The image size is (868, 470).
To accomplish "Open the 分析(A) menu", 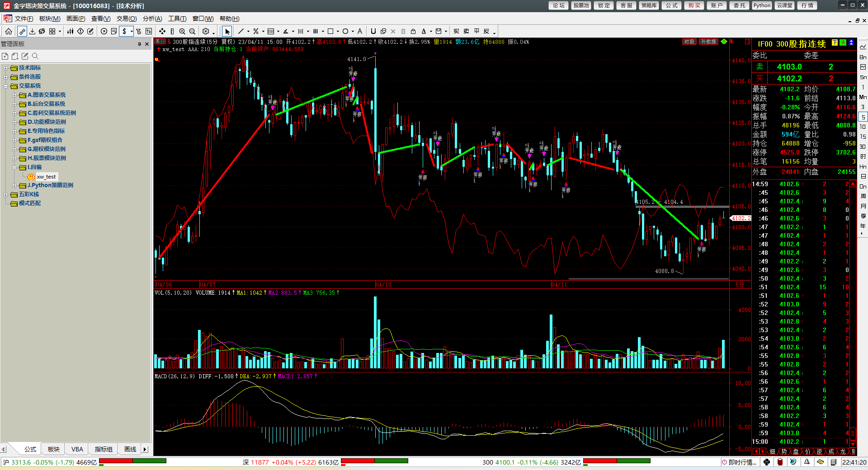I will (x=152, y=19).
